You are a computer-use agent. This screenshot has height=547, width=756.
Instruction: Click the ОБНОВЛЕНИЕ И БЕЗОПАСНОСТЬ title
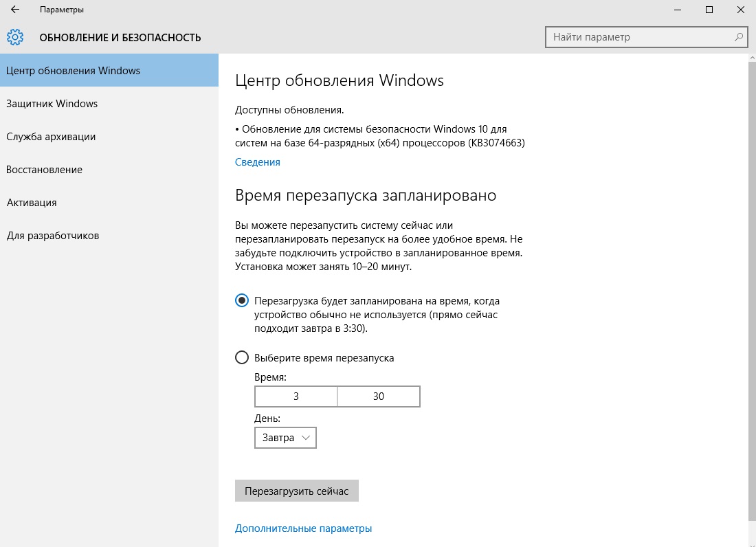click(120, 38)
